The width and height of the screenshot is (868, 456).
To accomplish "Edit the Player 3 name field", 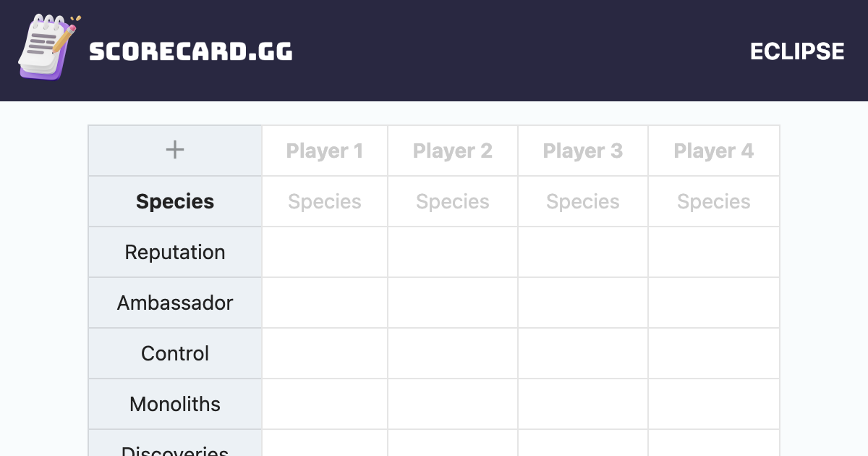I will (583, 151).
